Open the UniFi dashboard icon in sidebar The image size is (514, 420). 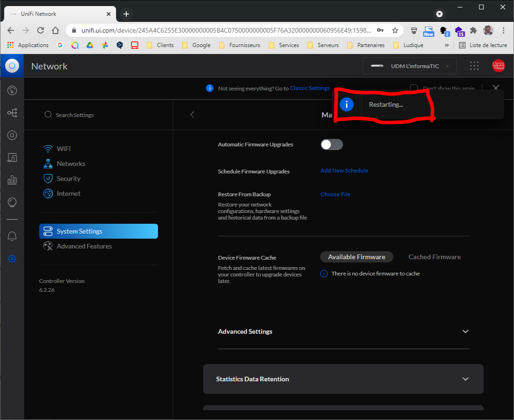point(12,90)
